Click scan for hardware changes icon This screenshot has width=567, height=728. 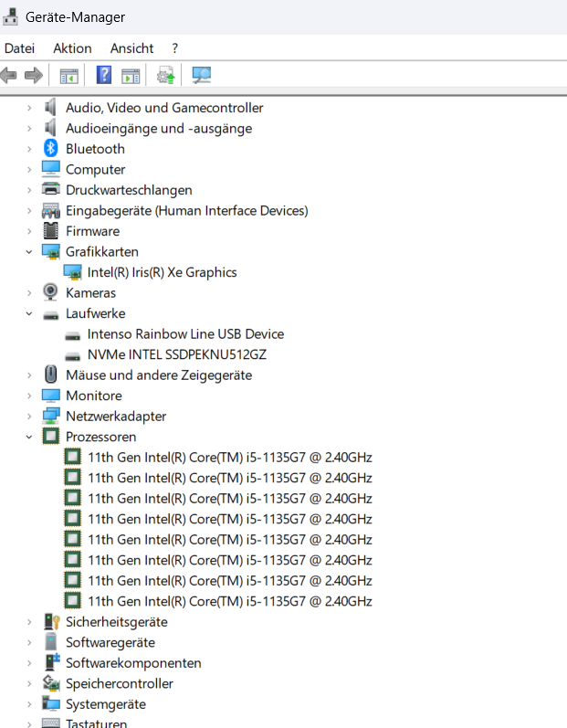click(x=202, y=75)
